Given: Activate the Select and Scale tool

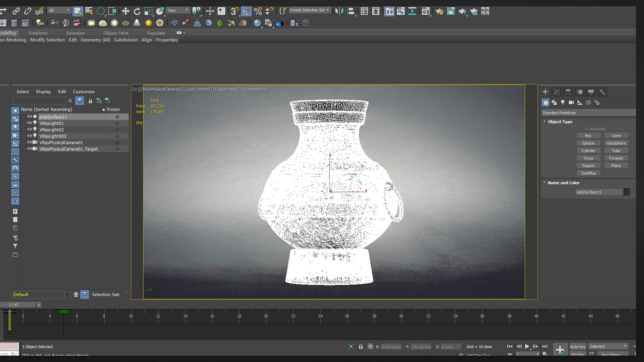Looking at the screenshot, I should (x=148, y=11).
